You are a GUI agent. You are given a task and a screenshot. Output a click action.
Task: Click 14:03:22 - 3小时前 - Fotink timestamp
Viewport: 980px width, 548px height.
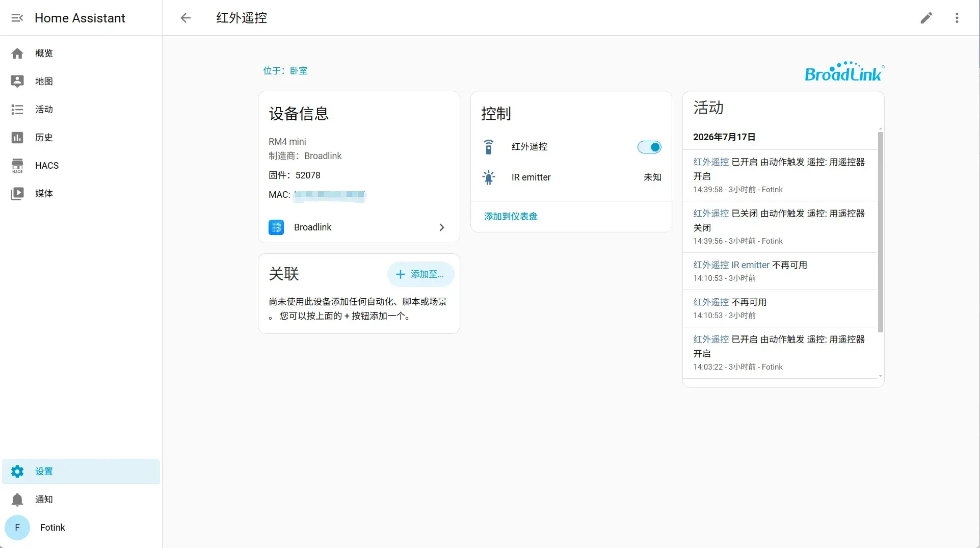click(738, 367)
